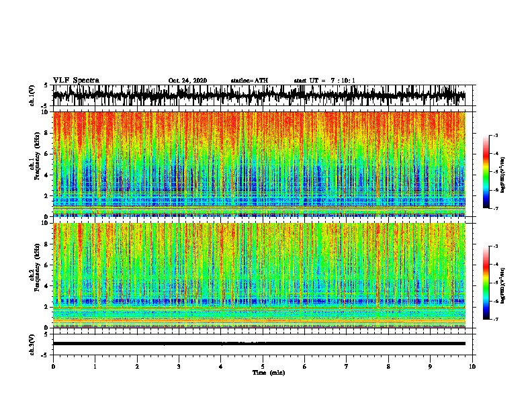Screen dimensions: 532x411
Task: Click the "8" kHz tick on ch.1 frequency axis
Action: coord(47,133)
